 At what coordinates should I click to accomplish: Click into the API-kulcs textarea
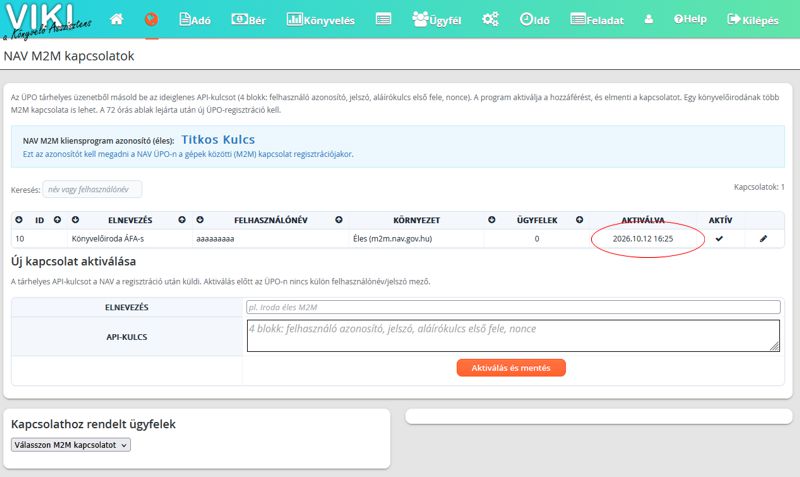point(513,336)
